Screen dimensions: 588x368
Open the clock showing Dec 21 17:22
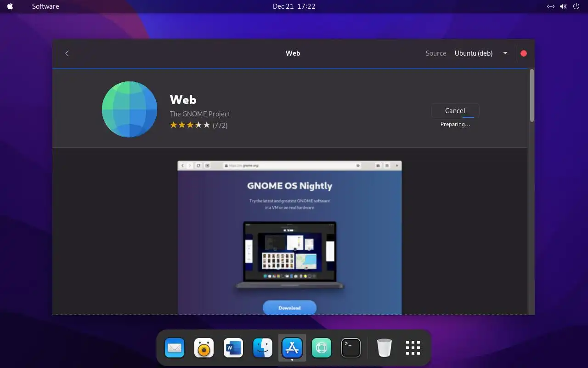[294, 6]
